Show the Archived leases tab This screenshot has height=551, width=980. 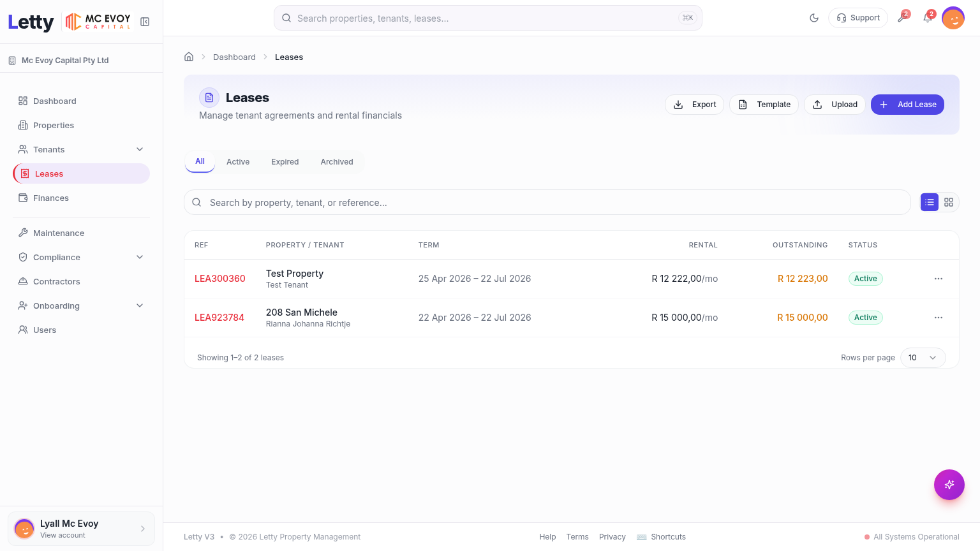pos(337,162)
